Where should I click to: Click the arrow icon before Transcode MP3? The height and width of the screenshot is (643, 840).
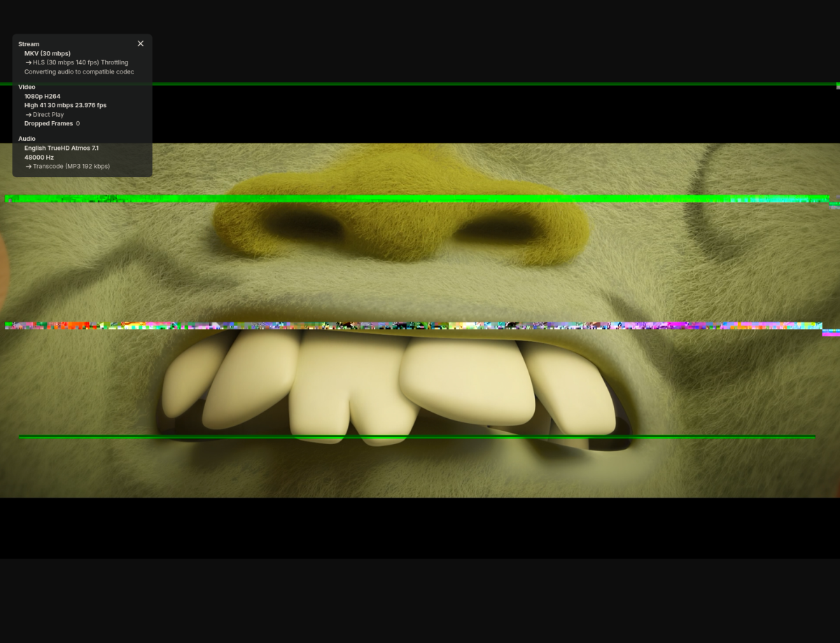click(x=28, y=166)
